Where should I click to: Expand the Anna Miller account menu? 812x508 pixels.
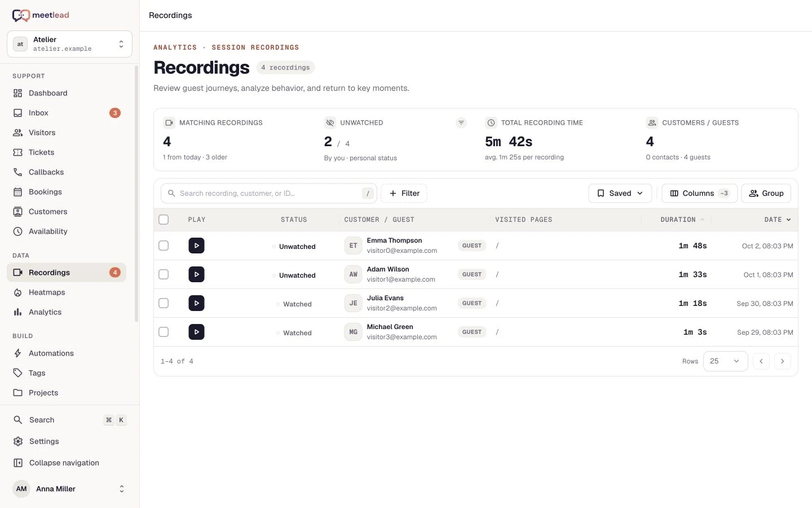point(69,489)
